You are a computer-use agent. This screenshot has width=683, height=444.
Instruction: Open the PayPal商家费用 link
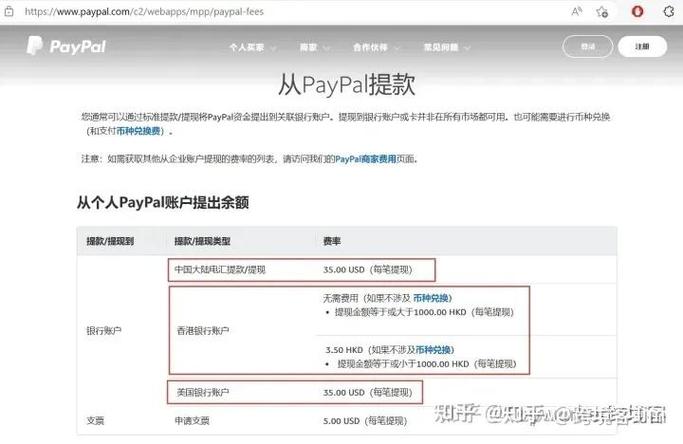click(x=365, y=159)
